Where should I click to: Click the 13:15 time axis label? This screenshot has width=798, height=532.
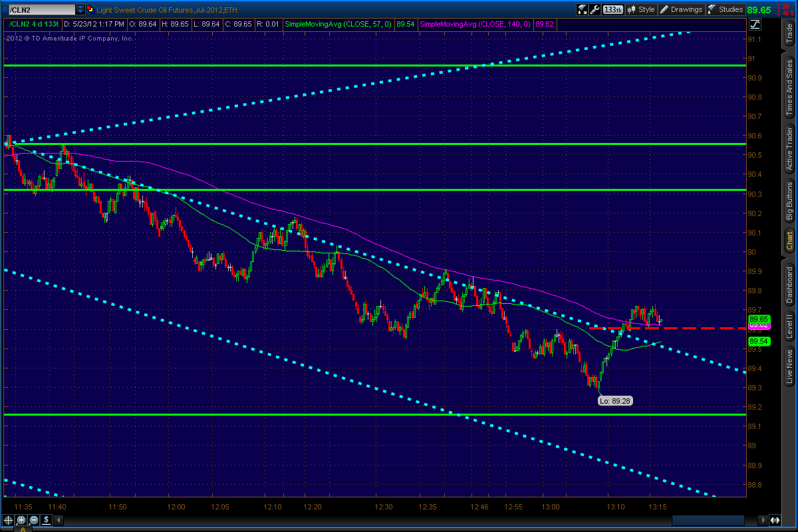coord(658,507)
